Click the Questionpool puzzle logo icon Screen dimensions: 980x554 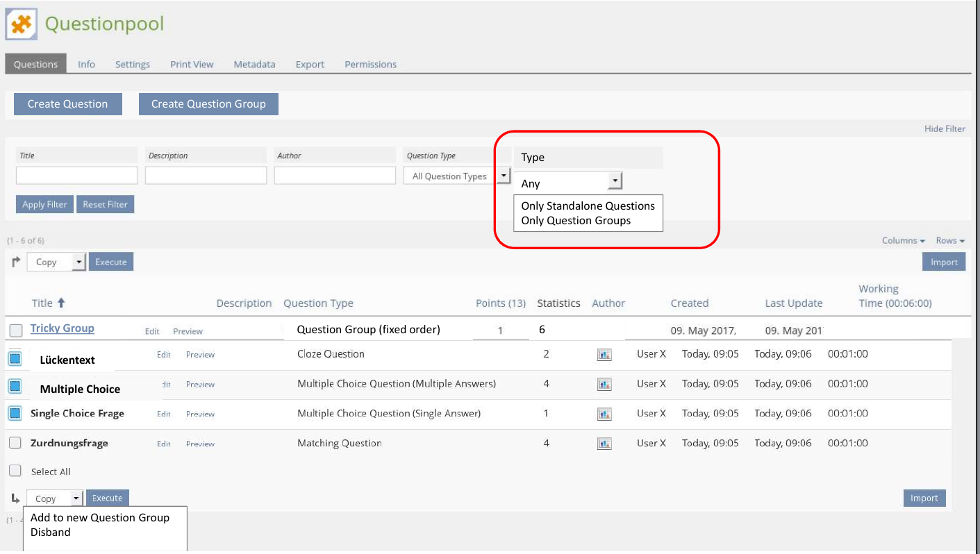[x=22, y=24]
